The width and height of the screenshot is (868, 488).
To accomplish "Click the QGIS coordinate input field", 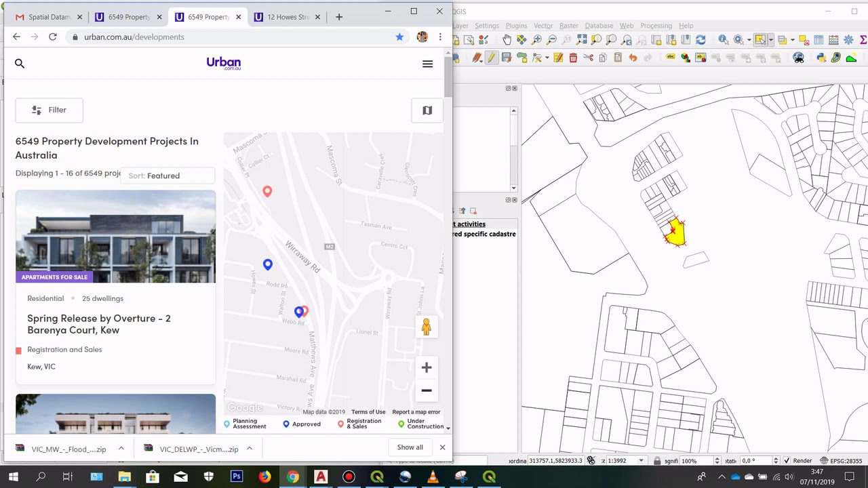I will (x=555, y=461).
